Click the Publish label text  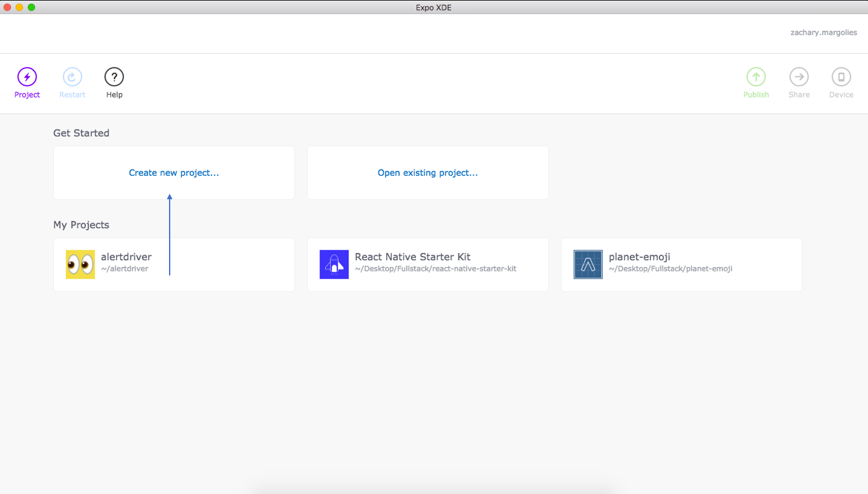pos(756,95)
